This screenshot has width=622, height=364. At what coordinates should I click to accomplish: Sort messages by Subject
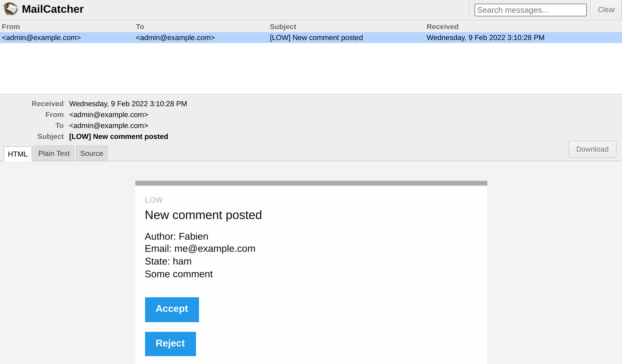click(x=282, y=26)
